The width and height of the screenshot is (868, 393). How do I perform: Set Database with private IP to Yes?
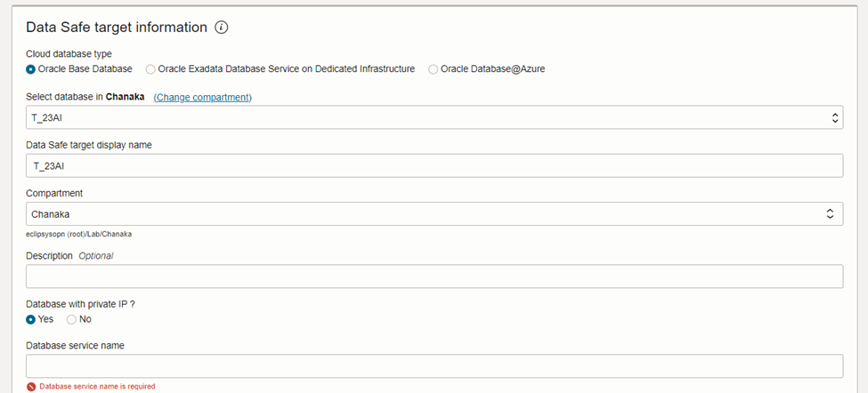[31, 319]
